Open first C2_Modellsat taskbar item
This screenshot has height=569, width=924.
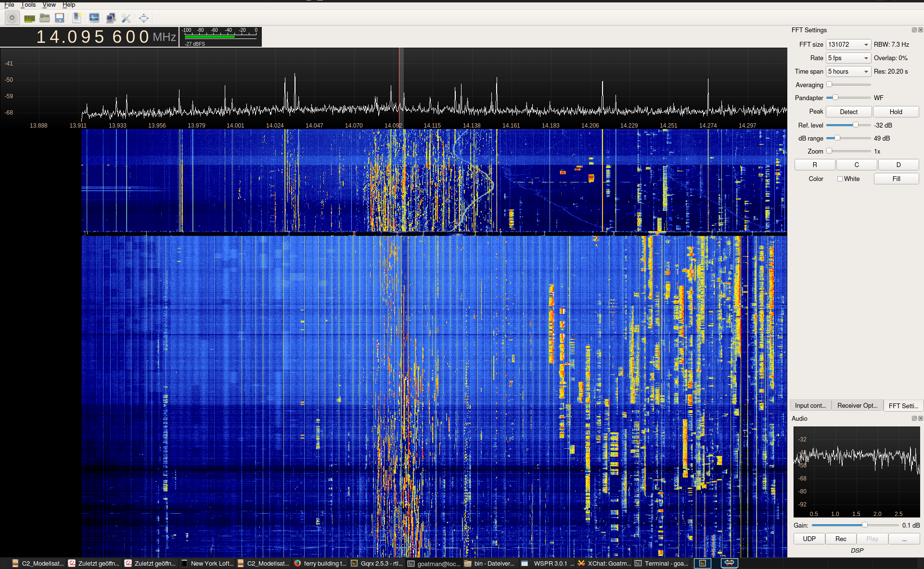coord(38,563)
